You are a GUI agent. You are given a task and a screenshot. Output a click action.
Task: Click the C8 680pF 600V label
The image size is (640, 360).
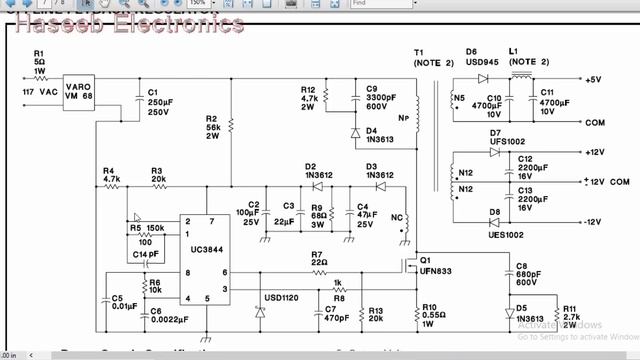pos(529,274)
